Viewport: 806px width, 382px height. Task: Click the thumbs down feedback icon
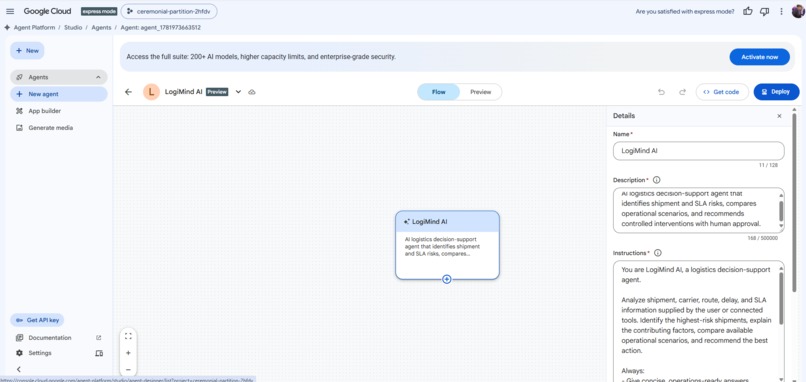[x=765, y=11]
